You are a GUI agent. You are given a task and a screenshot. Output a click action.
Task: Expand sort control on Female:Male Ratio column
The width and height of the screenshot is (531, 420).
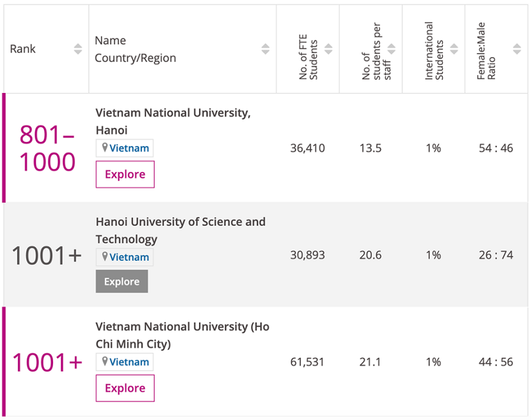click(517, 48)
